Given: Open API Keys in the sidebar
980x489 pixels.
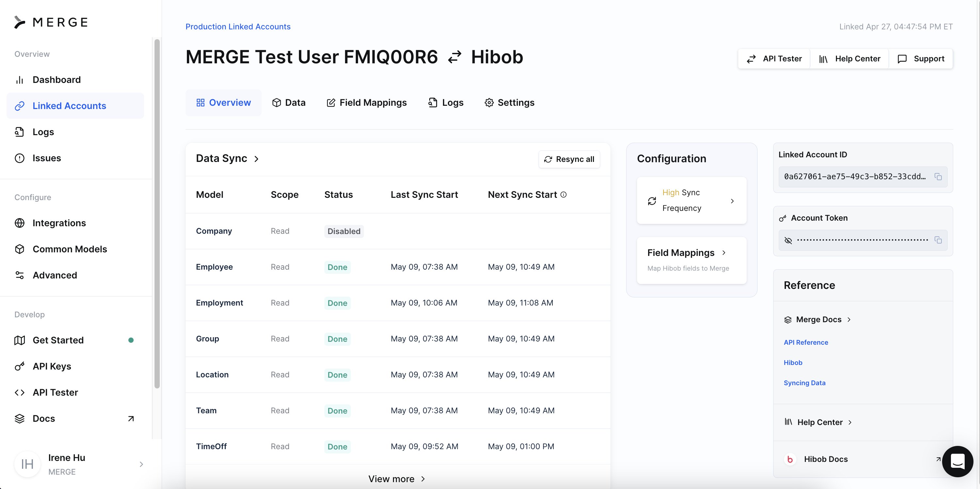Looking at the screenshot, I should click(x=52, y=366).
